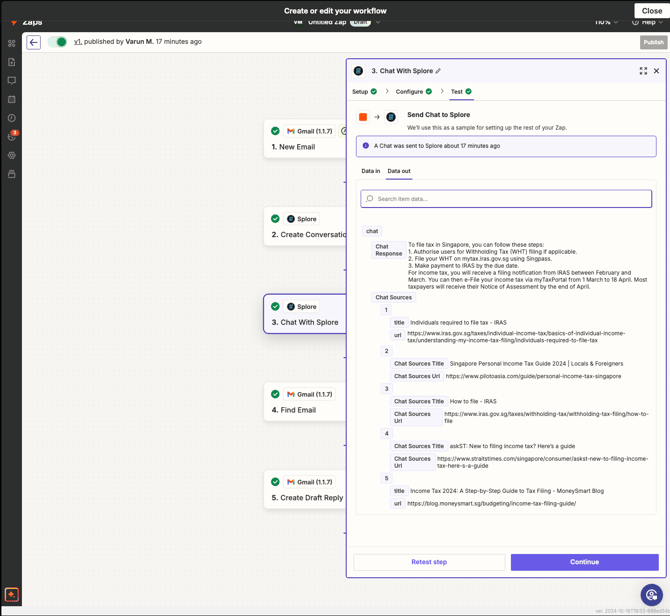Open the history clock icon in the sidebar

click(12, 118)
